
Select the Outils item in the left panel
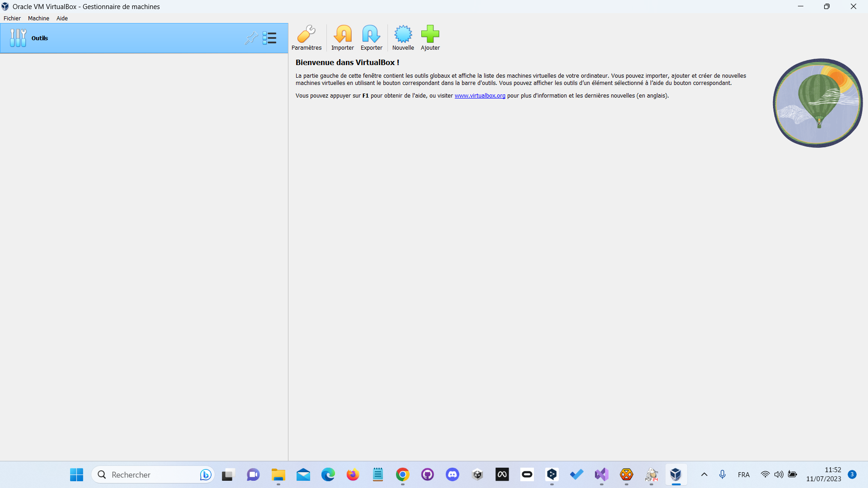(144, 38)
